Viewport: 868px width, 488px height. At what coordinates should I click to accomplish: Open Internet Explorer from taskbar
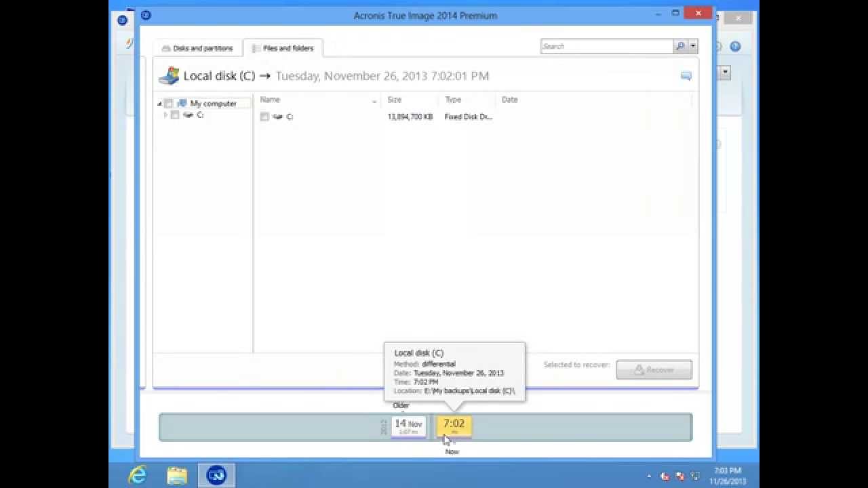point(138,475)
